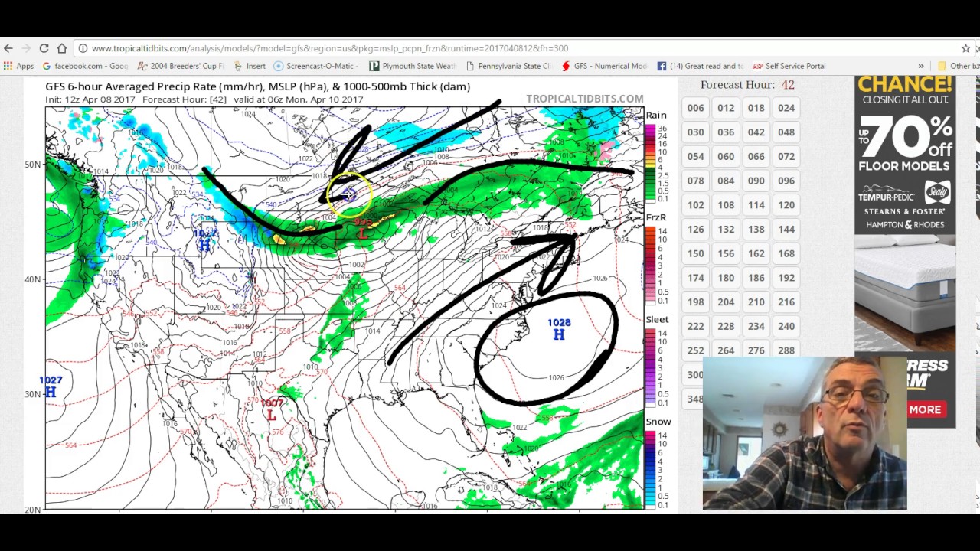
Task: Open the Pennsylvania State Climate bookmark
Action: (x=508, y=66)
